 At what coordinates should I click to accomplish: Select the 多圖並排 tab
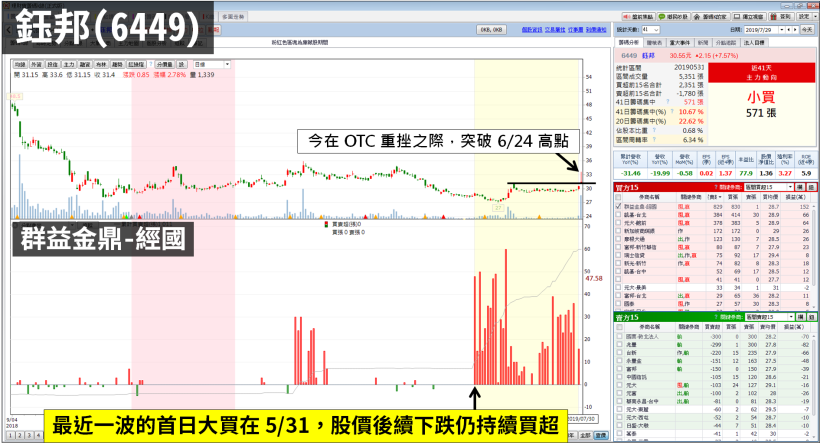[x=233, y=17]
